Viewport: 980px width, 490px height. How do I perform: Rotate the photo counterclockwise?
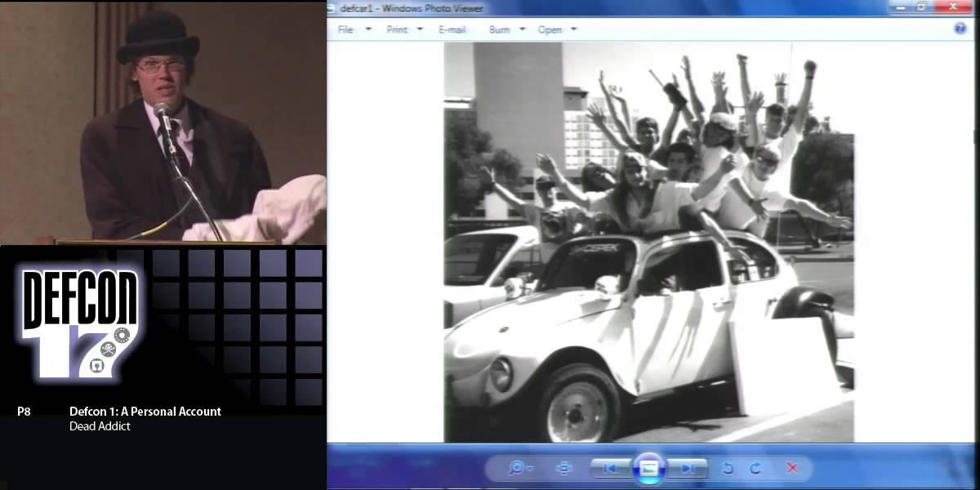[728, 468]
